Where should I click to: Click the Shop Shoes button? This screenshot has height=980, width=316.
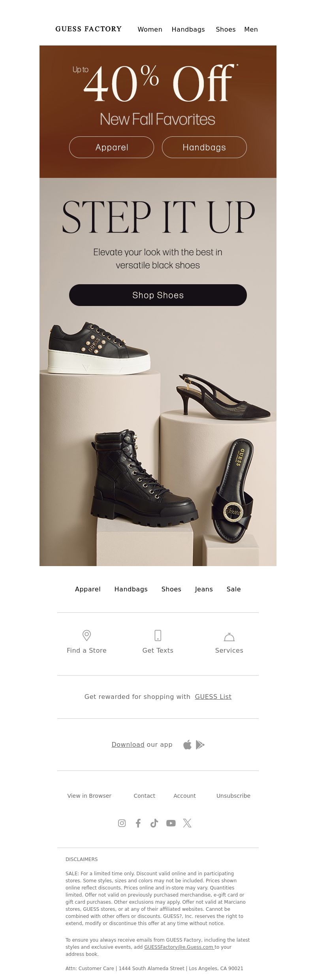[158, 295]
